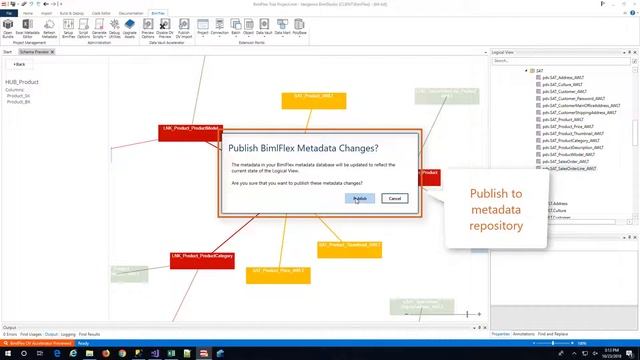Click the SAT_Product_AWLT yellow node

pos(313,101)
